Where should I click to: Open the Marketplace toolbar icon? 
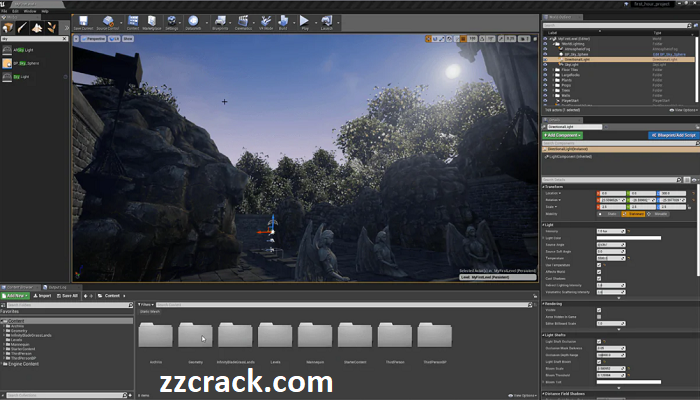(152, 22)
